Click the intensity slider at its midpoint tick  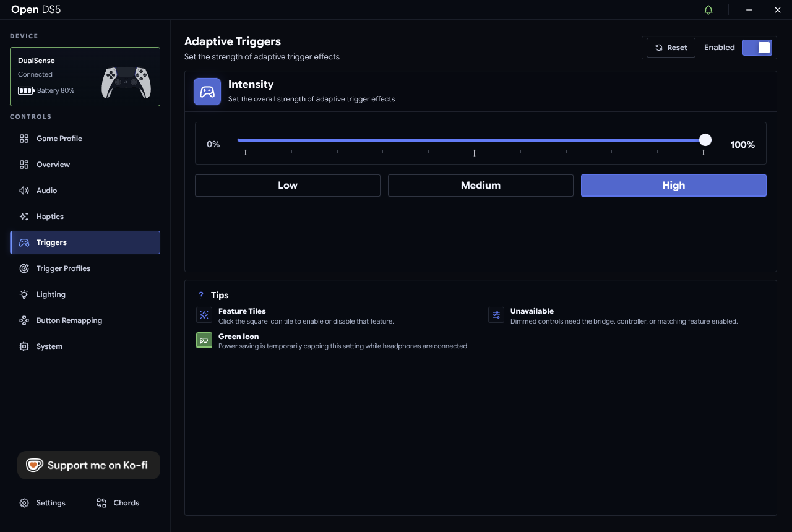click(475, 152)
